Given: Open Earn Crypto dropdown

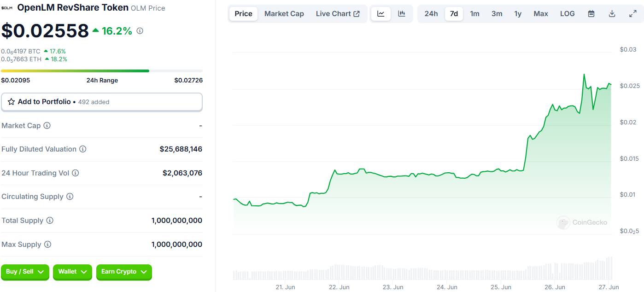Looking at the screenshot, I should click(124, 272).
